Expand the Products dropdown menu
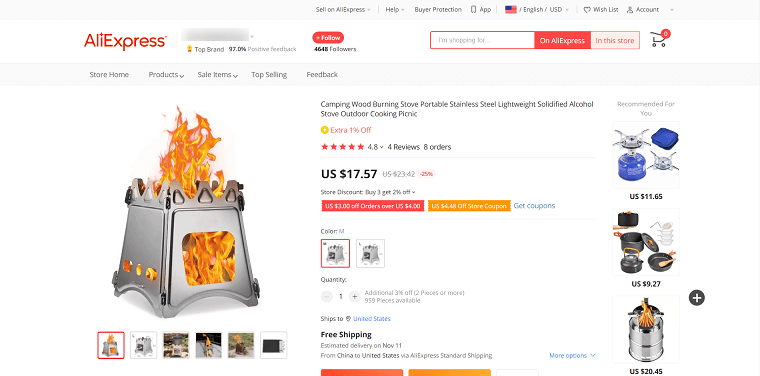 (166, 75)
